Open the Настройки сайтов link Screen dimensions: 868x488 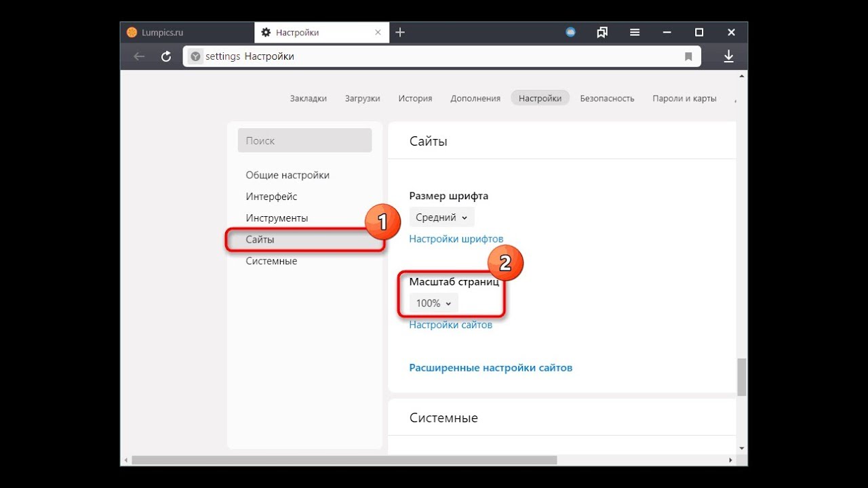click(x=451, y=325)
